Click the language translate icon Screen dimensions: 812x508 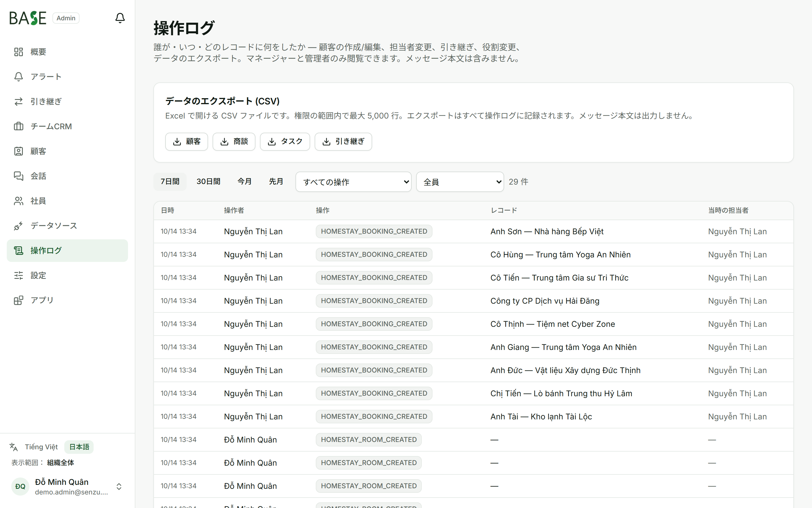coord(14,447)
